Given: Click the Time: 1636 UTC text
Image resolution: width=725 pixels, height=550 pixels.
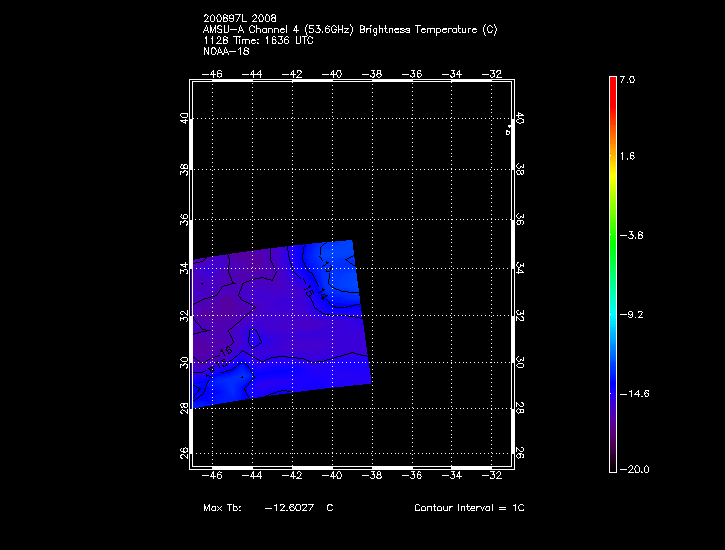Looking at the screenshot, I should pos(272,39).
